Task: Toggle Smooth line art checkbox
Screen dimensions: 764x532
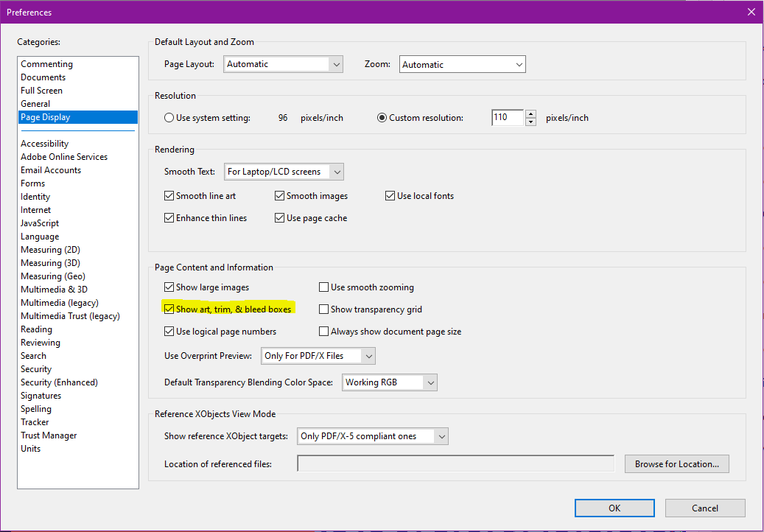Action: pyautogui.click(x=169, y=196)
